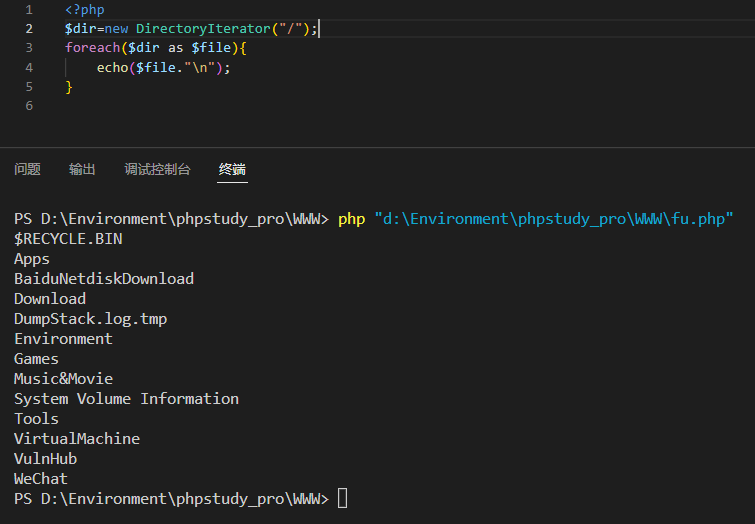Click the VirtualMachine terminal output entry
Screen dimensions: 755x524
coord(77,439)
